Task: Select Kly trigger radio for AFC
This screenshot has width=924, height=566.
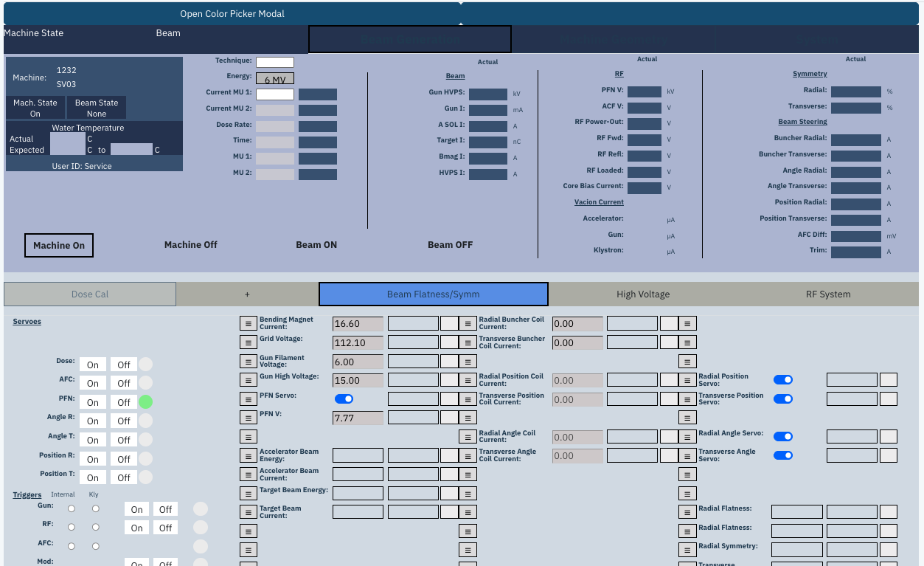Action: tap(95, 546)
